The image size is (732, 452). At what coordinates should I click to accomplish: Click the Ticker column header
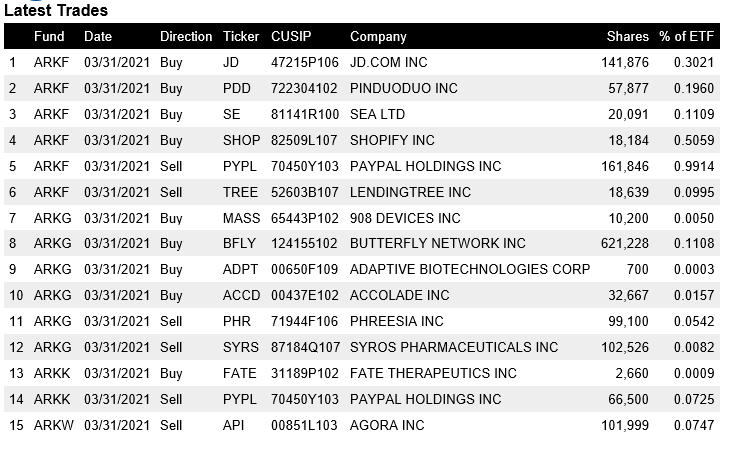click(x=241, y=36)
